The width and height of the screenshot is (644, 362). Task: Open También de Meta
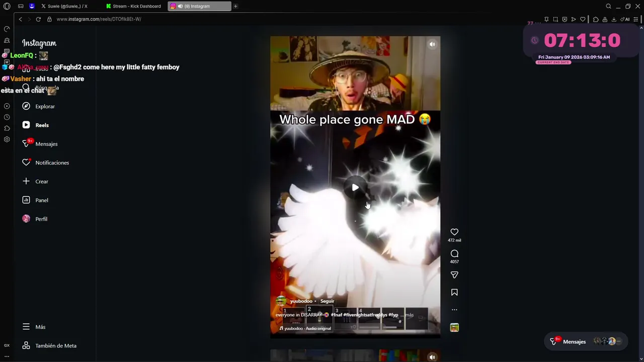49,345
